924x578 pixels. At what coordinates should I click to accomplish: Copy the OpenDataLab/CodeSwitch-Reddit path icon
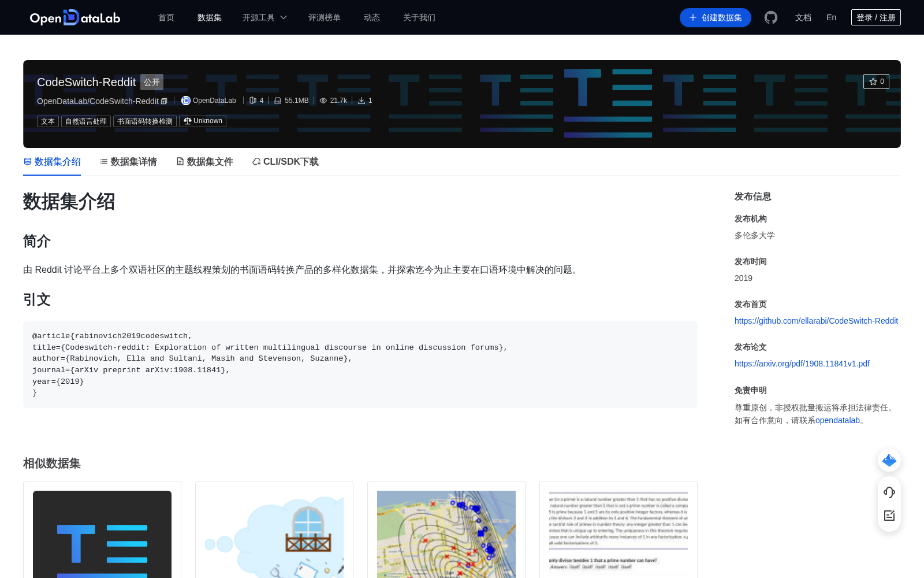(164, 101)
